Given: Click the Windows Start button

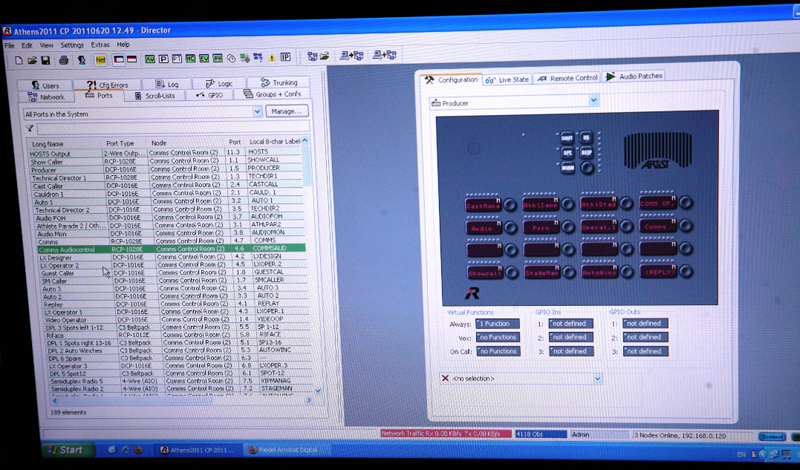Looking at the screenshot, I should [x=68, y=450].
